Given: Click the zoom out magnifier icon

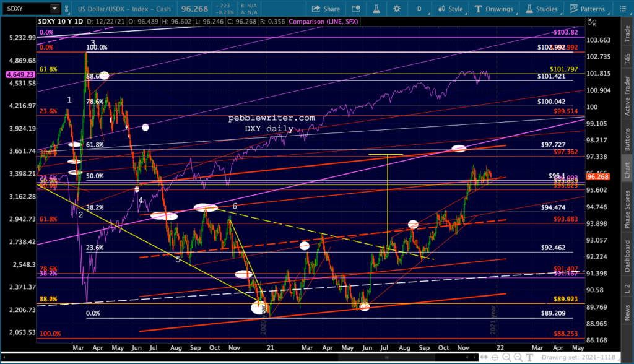Looking at the screenshot, I should 518,358.
